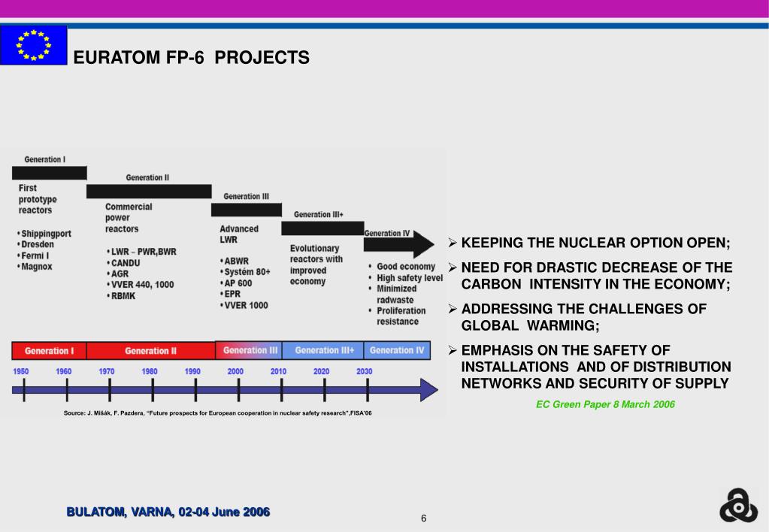Click the 1950 timeline year marker

pyautogui.click(x=20, y=371)
